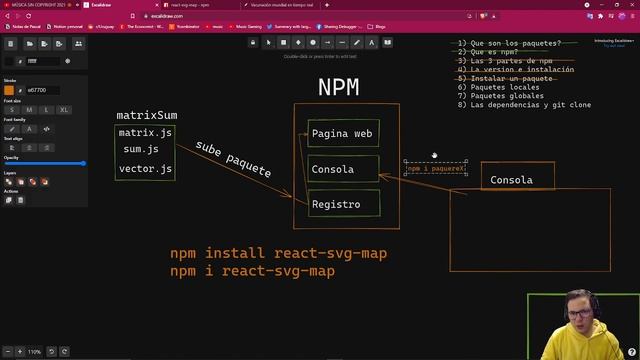
Task: Click the browser reload button
Action: click(29, 16)
